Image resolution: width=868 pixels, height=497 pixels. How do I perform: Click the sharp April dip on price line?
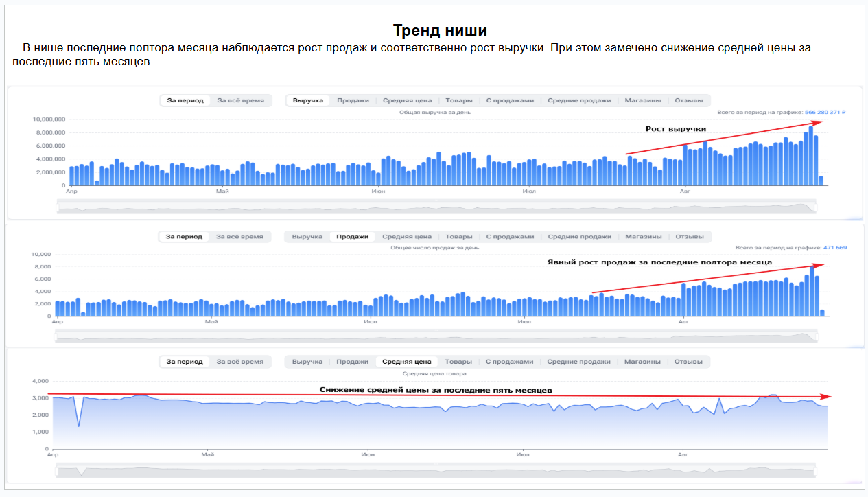(79, 426)
